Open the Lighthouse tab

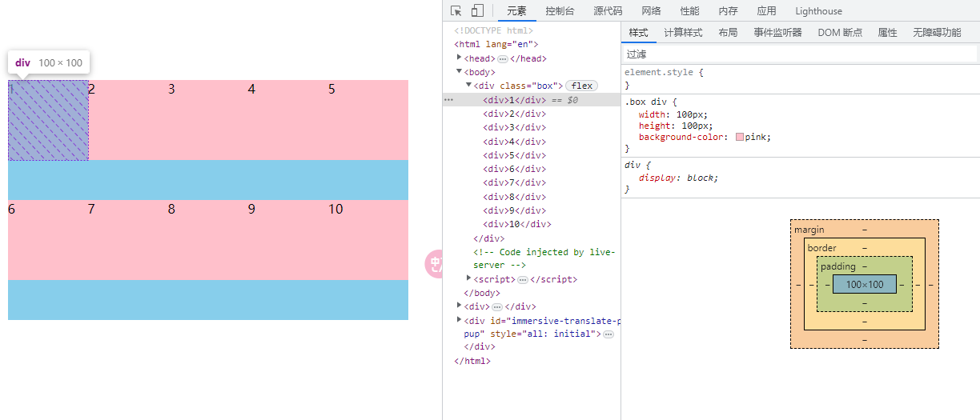[x=818, y=10]
